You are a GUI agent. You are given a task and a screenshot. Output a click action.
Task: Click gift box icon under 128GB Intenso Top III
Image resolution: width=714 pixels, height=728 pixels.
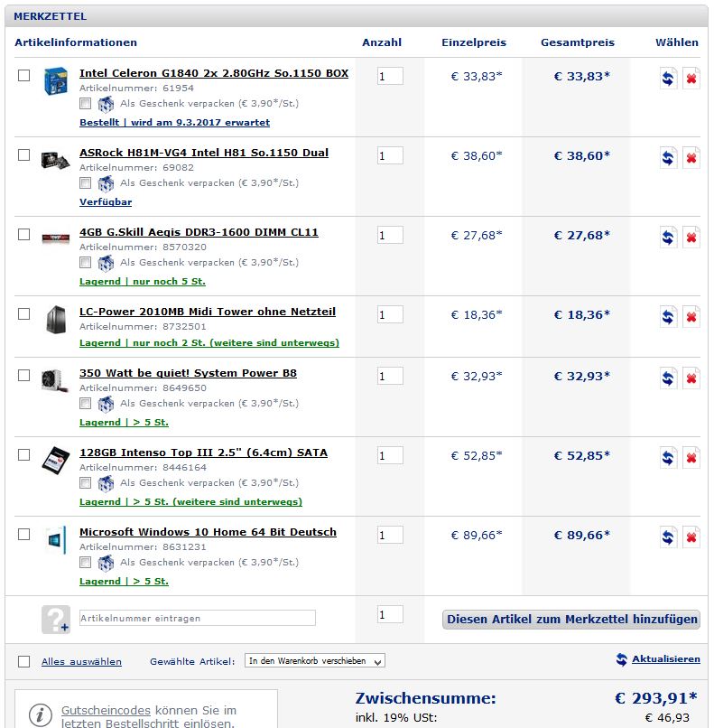(106, 483)
